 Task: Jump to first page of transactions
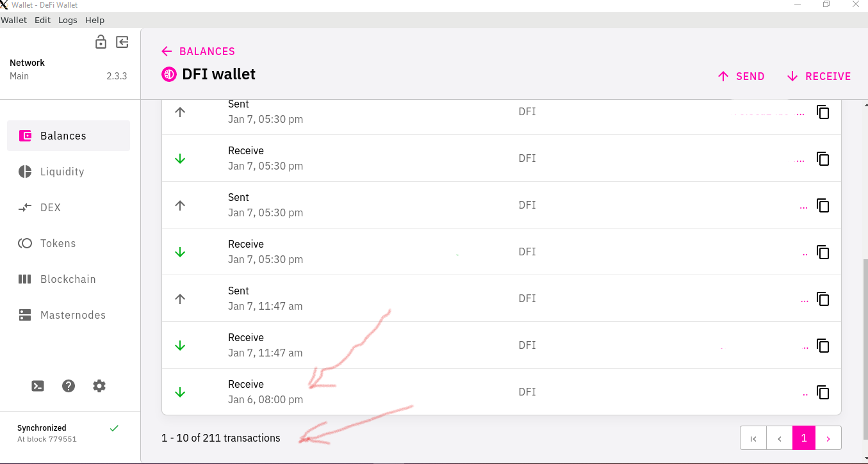[x=753, y=438]
